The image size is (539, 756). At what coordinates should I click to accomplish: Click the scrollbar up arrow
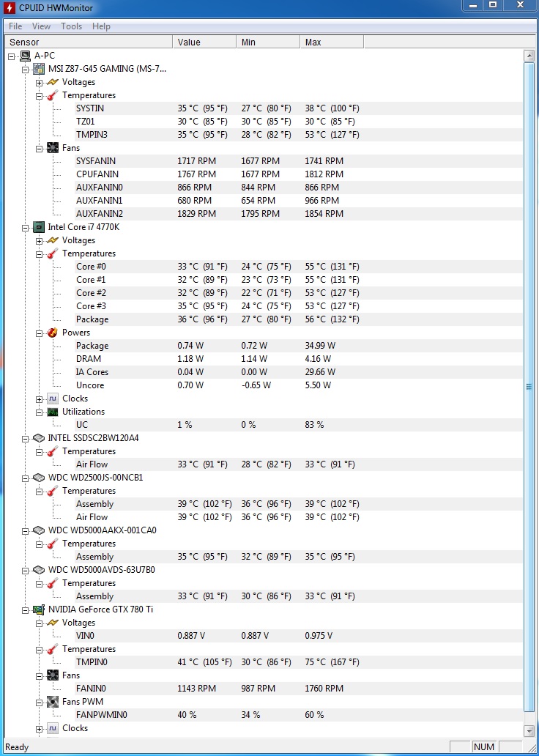point(529,56)
